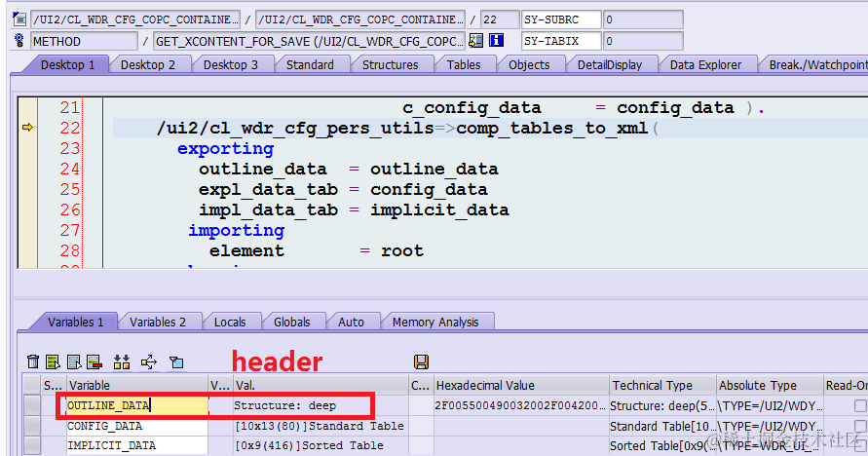The height and width of the screenshot is (456, 868).
Task: Select the row marker of IMPLICIT_DATA
Action: tap(32, 445)
